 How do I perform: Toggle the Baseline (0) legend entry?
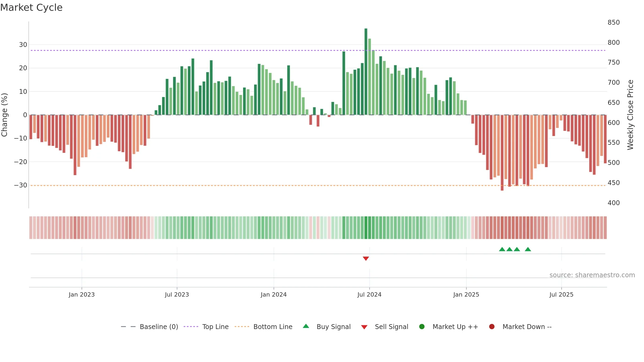(x=149, y=327)
